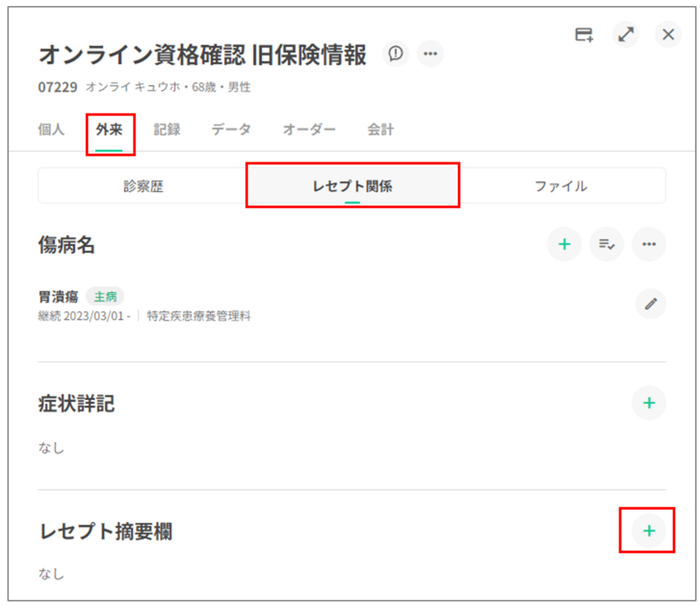Add a new レセプト摘要欄 entry
This screenshot has height=605, width=700.
[x=649, y=531]
